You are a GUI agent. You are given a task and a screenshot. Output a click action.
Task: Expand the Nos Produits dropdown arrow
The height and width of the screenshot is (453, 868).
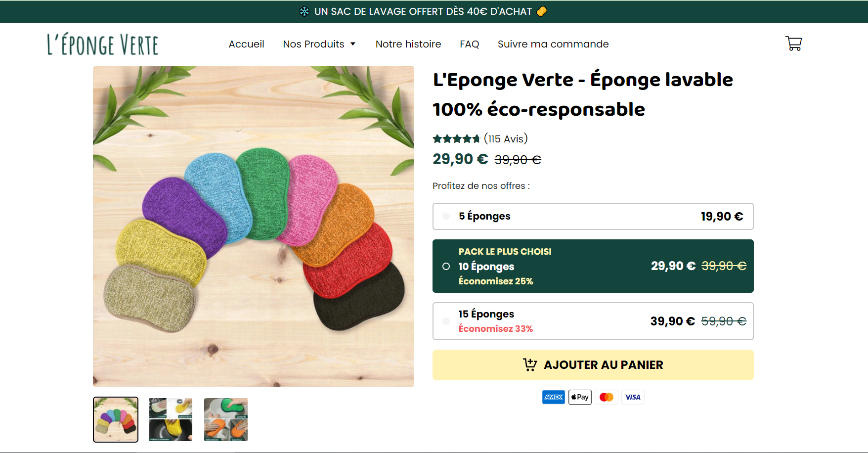(353, 44)
